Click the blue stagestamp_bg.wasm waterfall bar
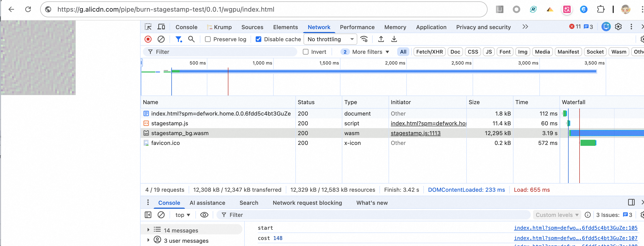644x246 pixels. click(605, 133)
